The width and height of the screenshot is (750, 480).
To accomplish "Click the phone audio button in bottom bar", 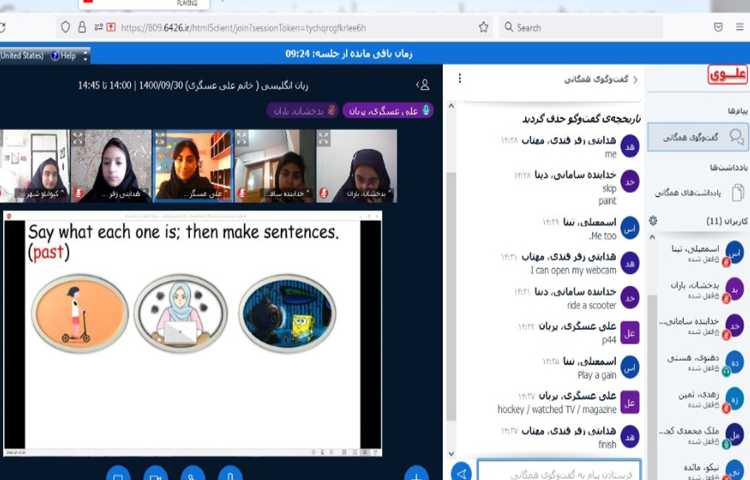I will [x=193, y=474].
